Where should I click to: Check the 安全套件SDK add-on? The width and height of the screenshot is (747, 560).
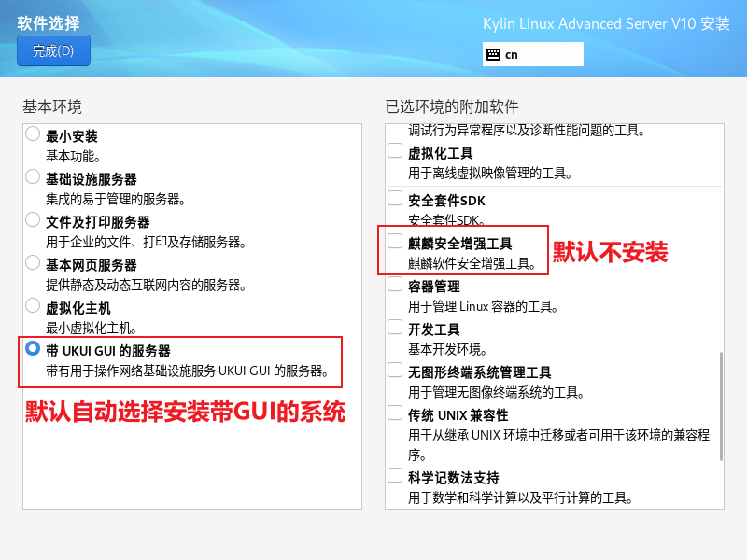tap(395, 199)
